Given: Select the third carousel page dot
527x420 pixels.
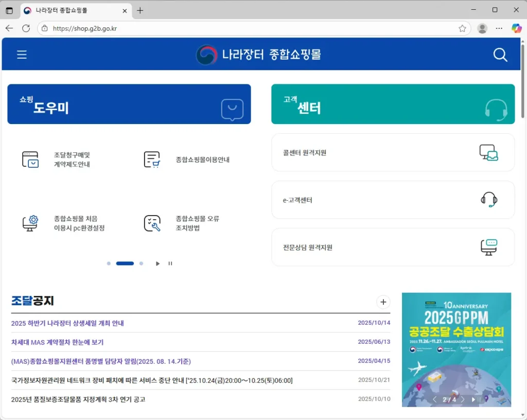Looking at the screenshot, I should pos(141,264).
